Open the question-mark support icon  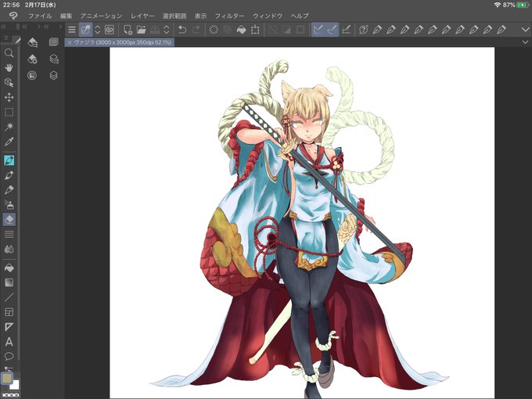click(363, 30)
